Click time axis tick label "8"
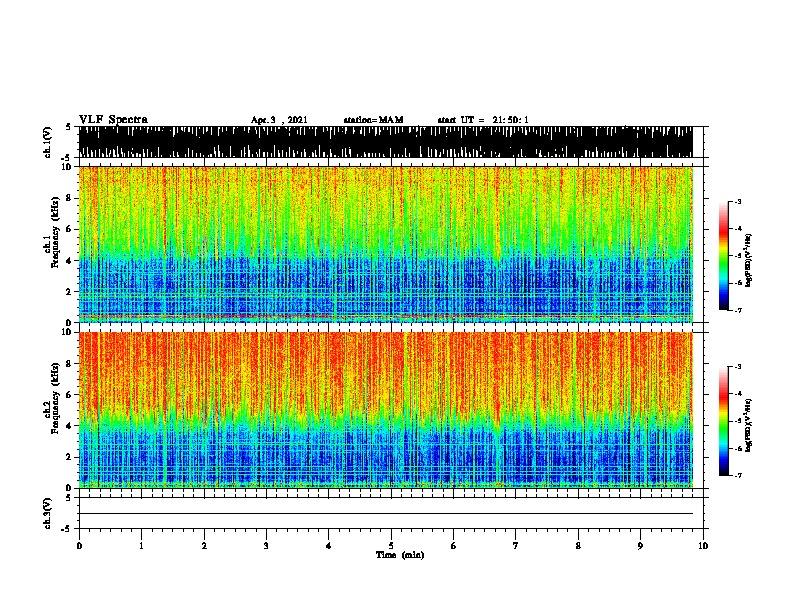The width and height of the screenshot is (792, 612). [x=578, y=546]
